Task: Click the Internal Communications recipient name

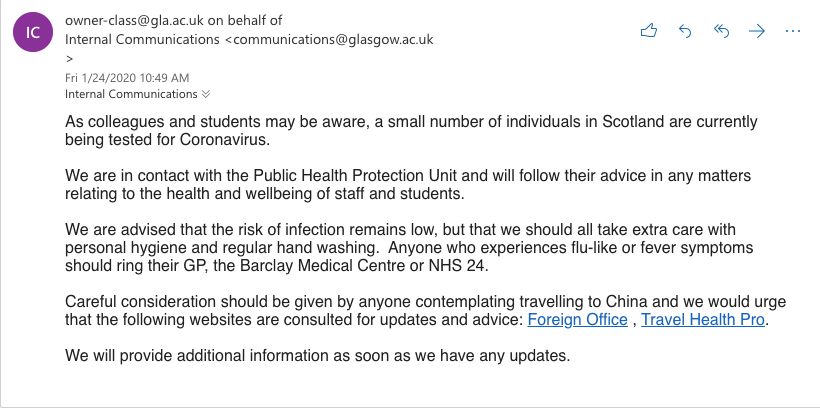Action: tap(131, 94)
